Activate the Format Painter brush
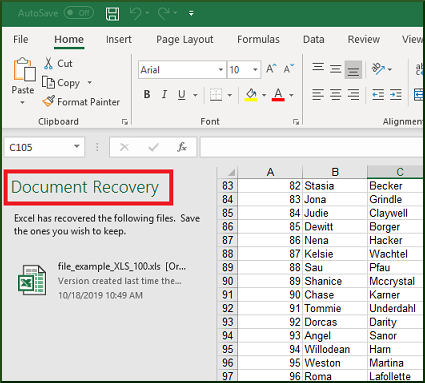This screenshot has height=383, width=425. click(x=49, y=101)
